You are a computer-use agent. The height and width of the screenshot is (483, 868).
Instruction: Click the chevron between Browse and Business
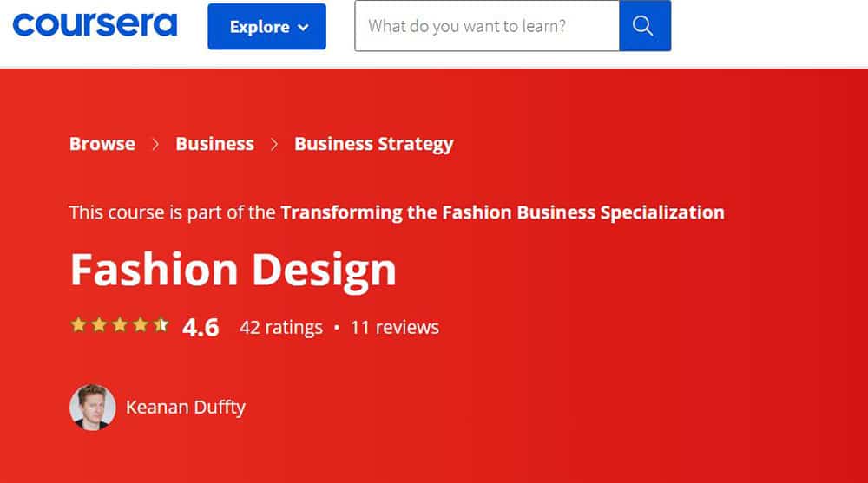click(155, 145)
